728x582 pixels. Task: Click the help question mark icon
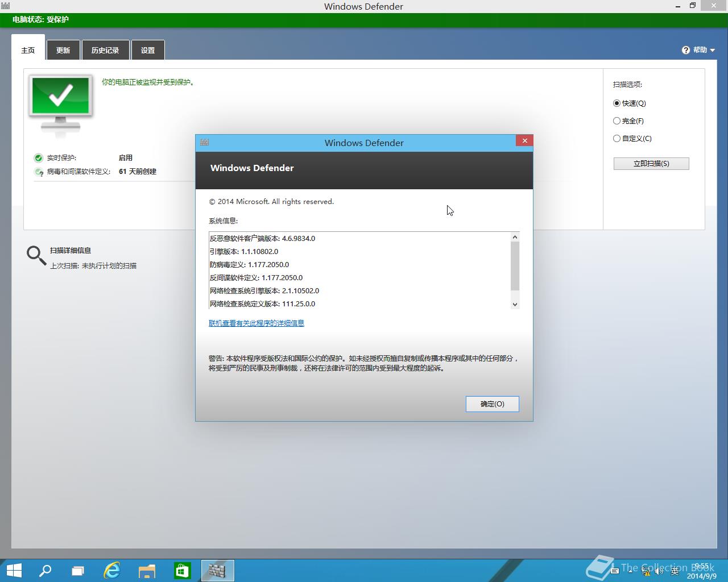[x=686, y=50]
